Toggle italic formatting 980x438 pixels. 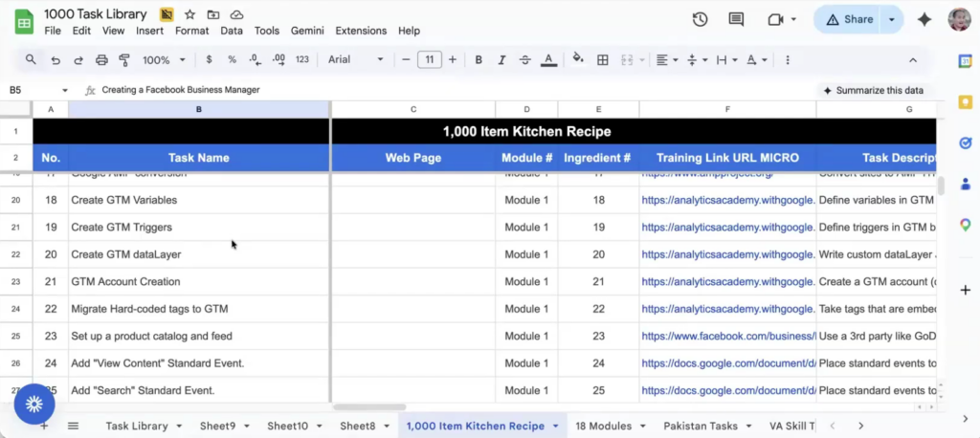pyautogui.click(x=501, y=60)
